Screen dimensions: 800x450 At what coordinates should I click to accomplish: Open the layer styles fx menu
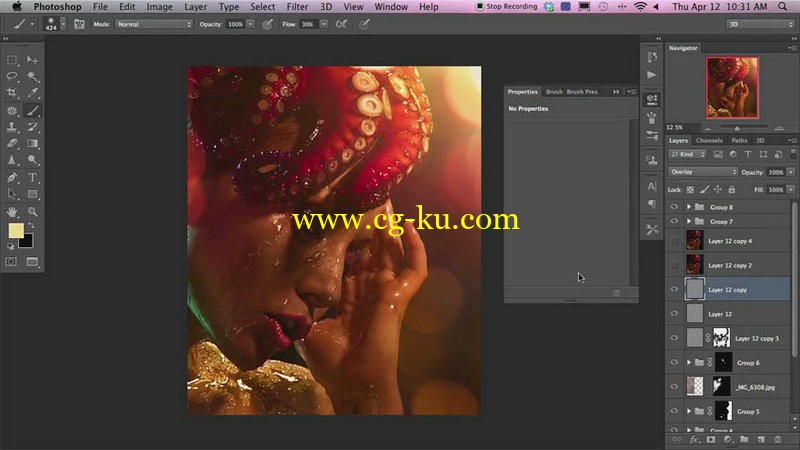click(694, 439)
